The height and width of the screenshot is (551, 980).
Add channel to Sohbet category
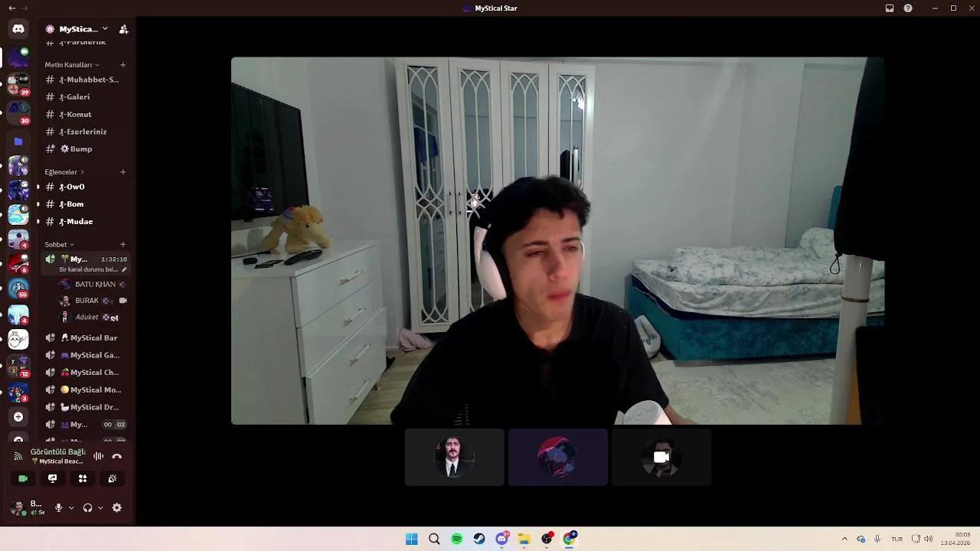(122, 245)
